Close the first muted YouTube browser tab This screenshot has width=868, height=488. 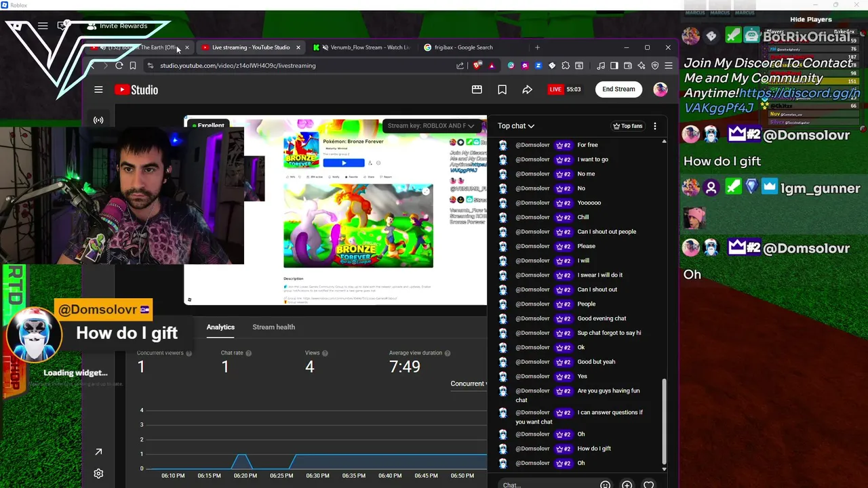pos(186,47)
